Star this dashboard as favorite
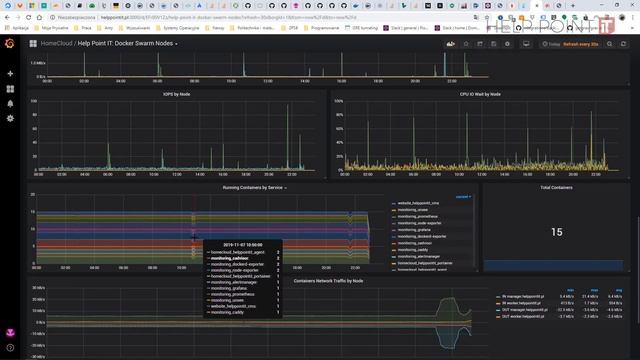Image resolution: width=640 pixels, height=360 pixels. (466, 44)
